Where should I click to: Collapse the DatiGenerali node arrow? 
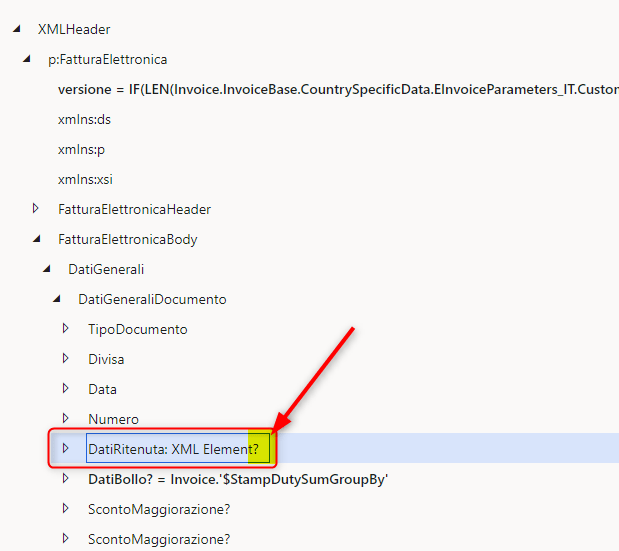pyautogui.click(x=47, y=270)
